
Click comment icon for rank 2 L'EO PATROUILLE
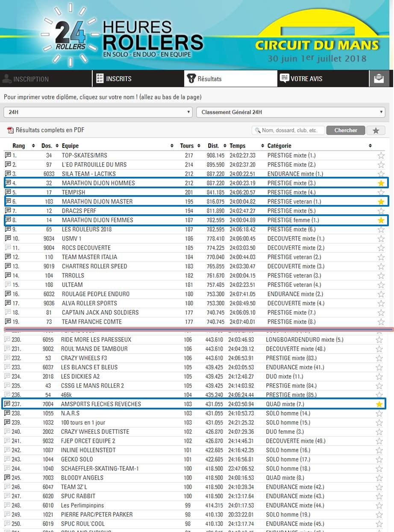[8, 164]
